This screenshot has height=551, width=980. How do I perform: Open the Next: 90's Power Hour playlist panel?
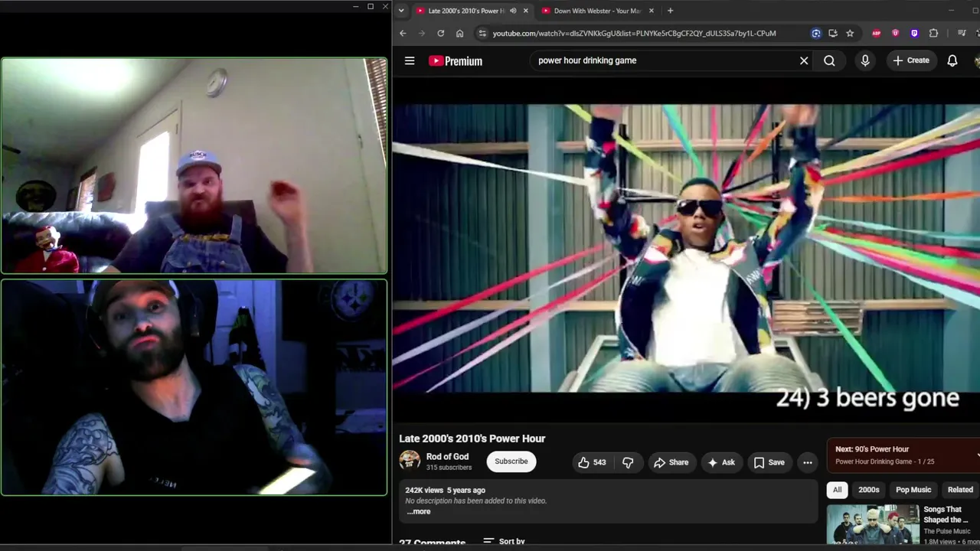click(903, 455)
